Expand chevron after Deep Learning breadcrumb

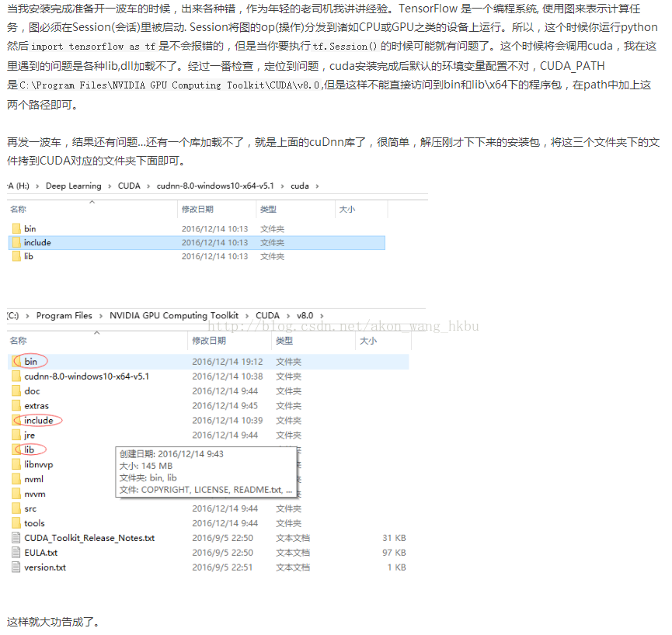tap(110, 186)
